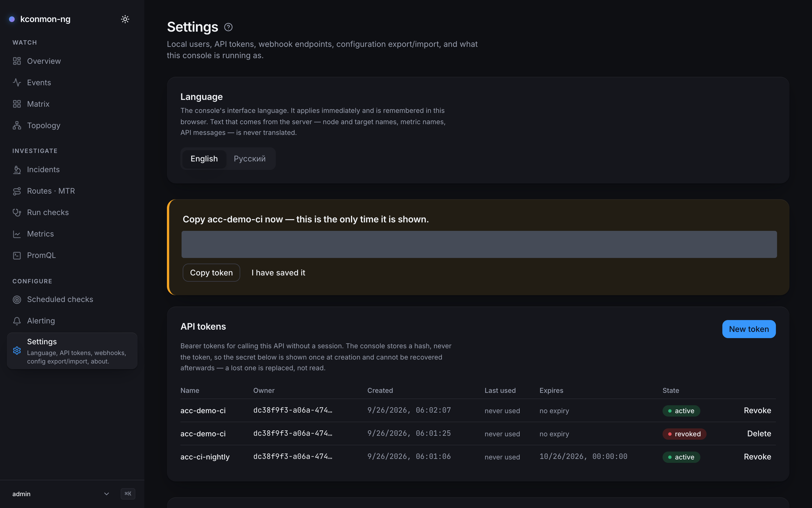Go to Alerting configuration

pos(72,321)
